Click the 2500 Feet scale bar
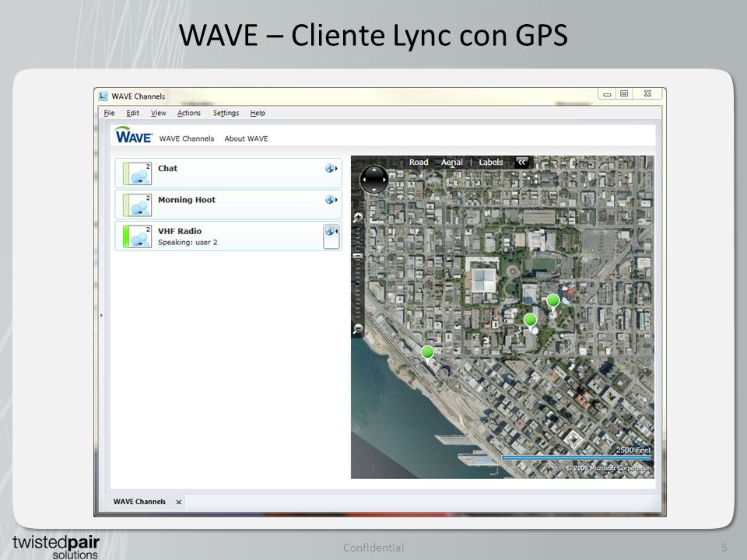Screen dimensions: 747x560 point(576,457)
